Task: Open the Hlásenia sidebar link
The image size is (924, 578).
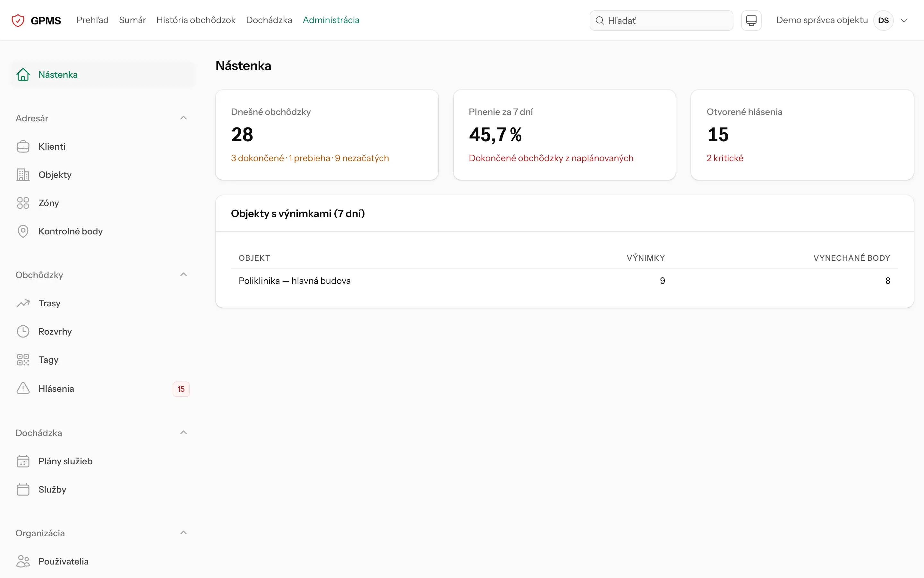Action: tap(102, 389)
